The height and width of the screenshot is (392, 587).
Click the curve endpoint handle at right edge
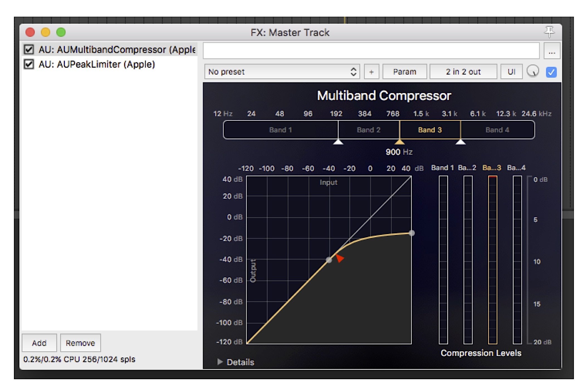[412, 233]
